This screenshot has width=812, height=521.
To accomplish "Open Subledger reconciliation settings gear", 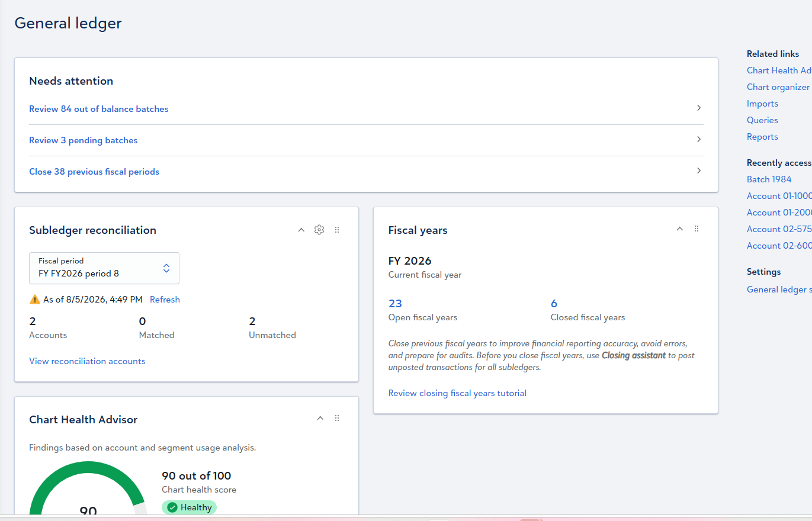I will click(319, 230).
